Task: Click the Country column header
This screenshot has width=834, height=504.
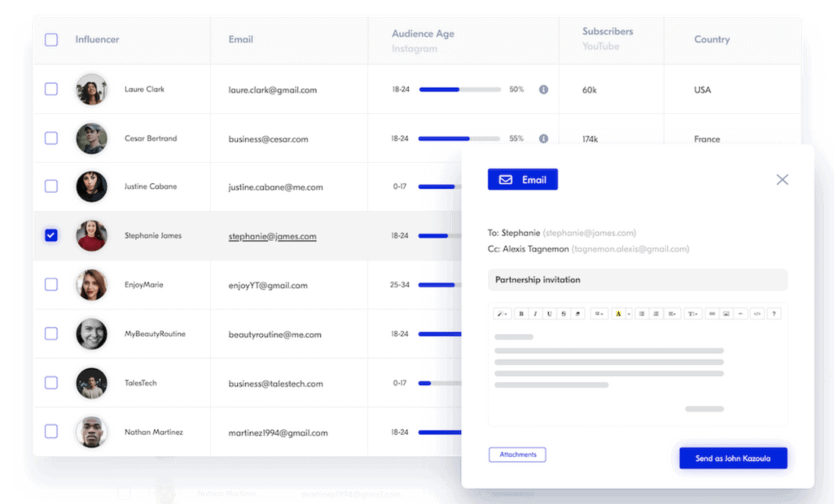Action: click(x=712, y=40)
